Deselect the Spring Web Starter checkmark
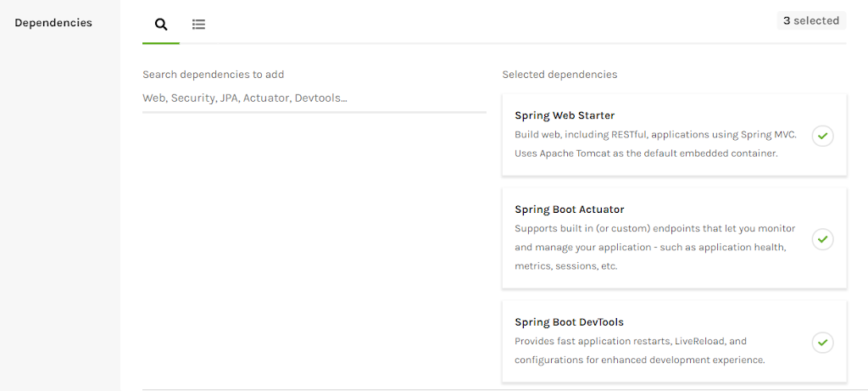 tap(822, 136)
